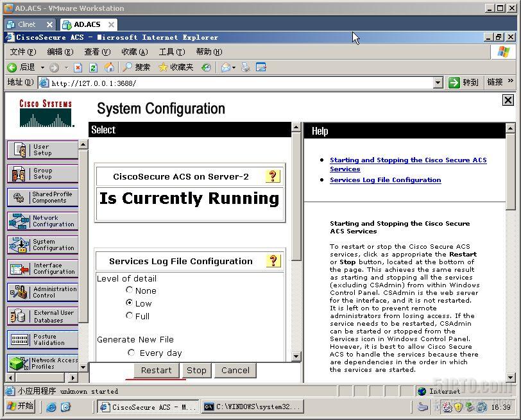Viewport: 521px width, 420px height.
Task: Open the address bar dropdown arrow
Action: coord(438,83)
